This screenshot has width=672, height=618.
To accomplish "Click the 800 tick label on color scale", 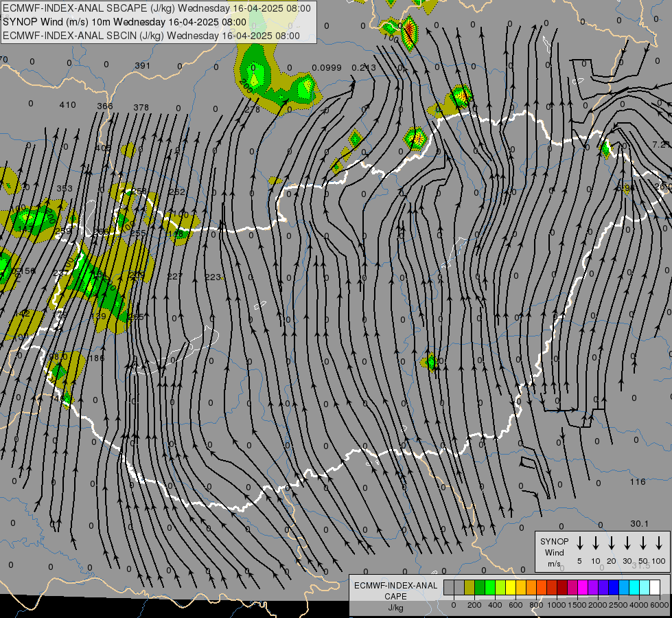I will click(536, 605).
